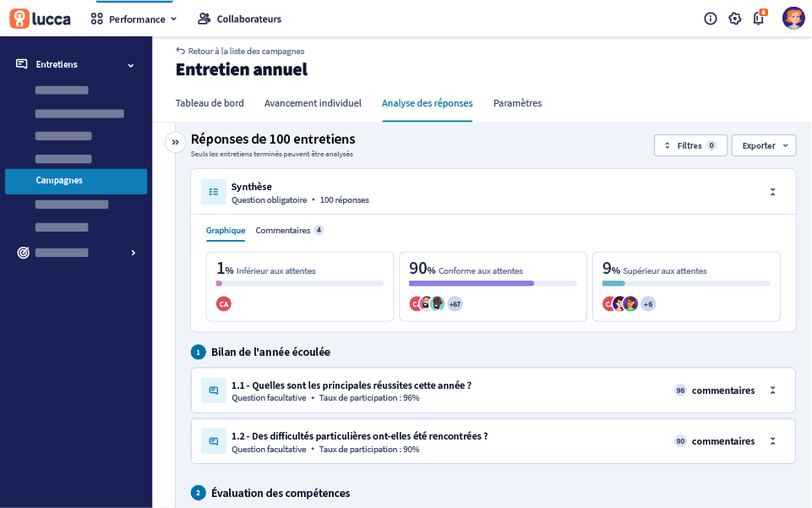Follow Retour à la liste des campagnes link
This screenshot has height=508, width=812.
coord(240,51)
